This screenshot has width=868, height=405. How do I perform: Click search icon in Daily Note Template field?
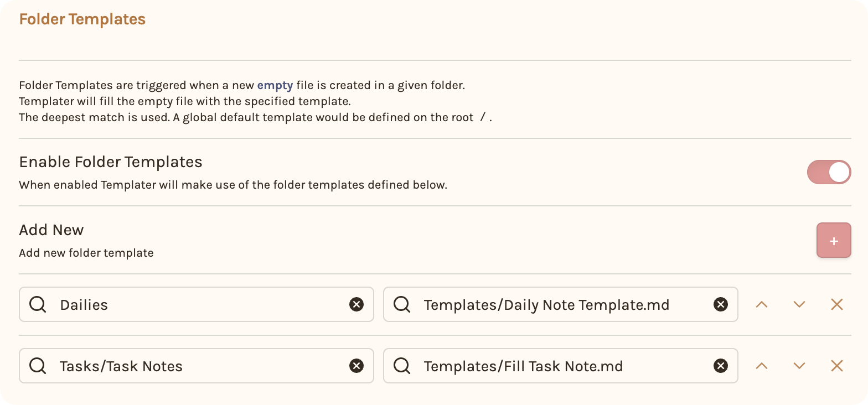(402, 304)
